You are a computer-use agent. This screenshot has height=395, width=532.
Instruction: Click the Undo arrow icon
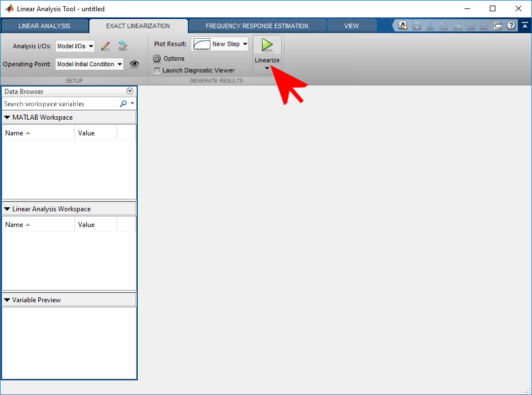pos(471,25)
